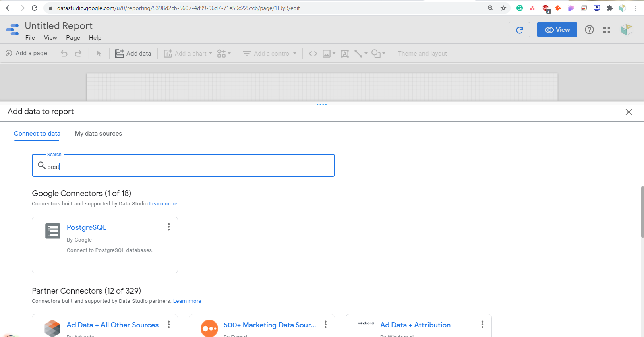
Task: Click the Adverity connector logo
Action: 52,329
